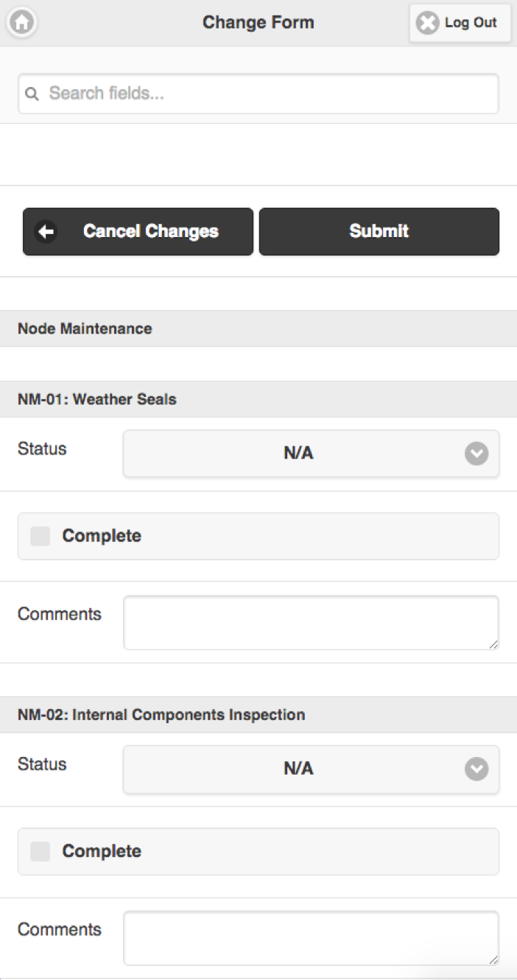Focus the Search fields input
The width and height of the screenshot is (517, 980).
pyautogui.click(x=265, y=94)
